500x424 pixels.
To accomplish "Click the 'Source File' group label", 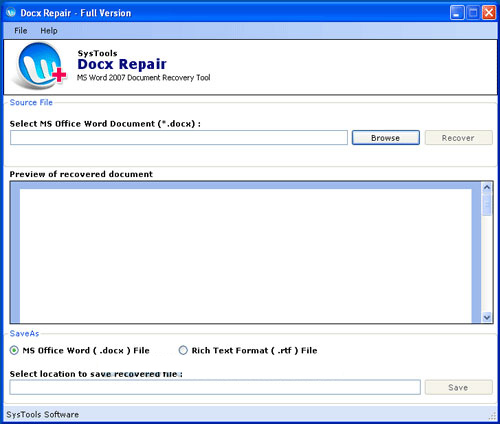I will point(31,102).
